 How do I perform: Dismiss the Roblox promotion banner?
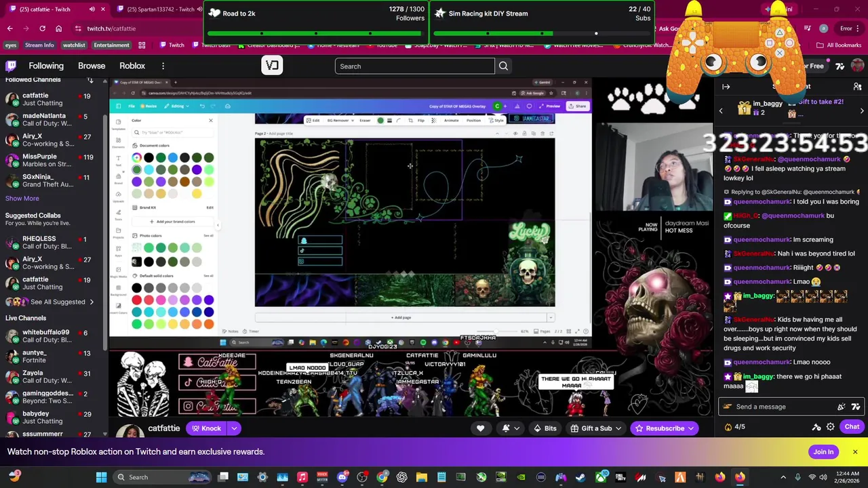(x=855, y=452)
